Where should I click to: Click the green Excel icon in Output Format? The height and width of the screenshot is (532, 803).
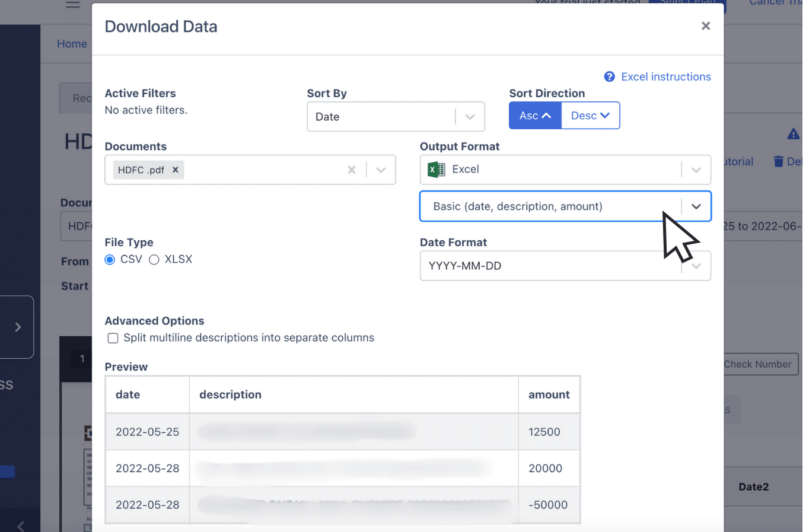coord(436,170)
